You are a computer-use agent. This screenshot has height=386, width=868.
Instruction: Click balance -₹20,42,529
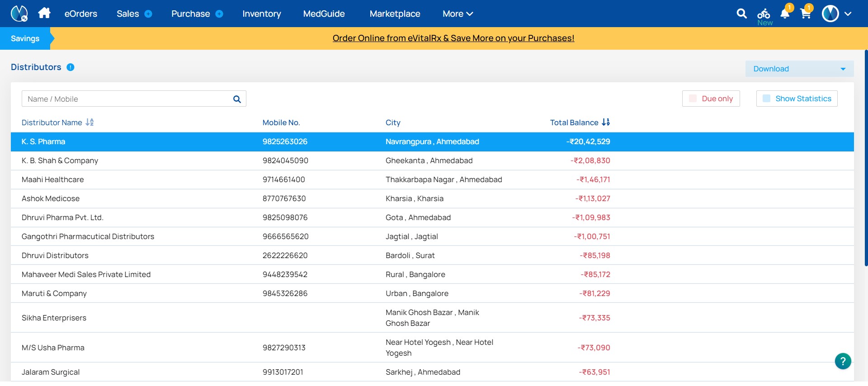pos(588,141)
